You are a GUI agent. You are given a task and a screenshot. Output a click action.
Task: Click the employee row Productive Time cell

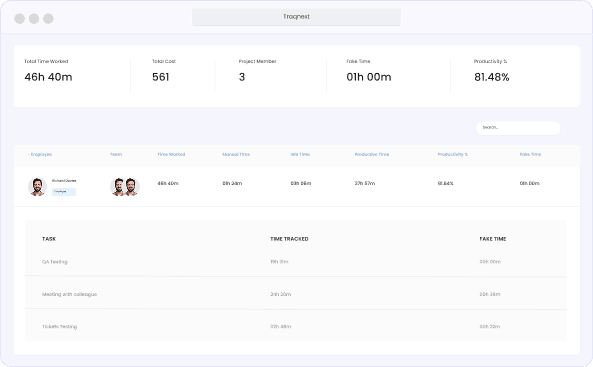[x=365, y=183]
